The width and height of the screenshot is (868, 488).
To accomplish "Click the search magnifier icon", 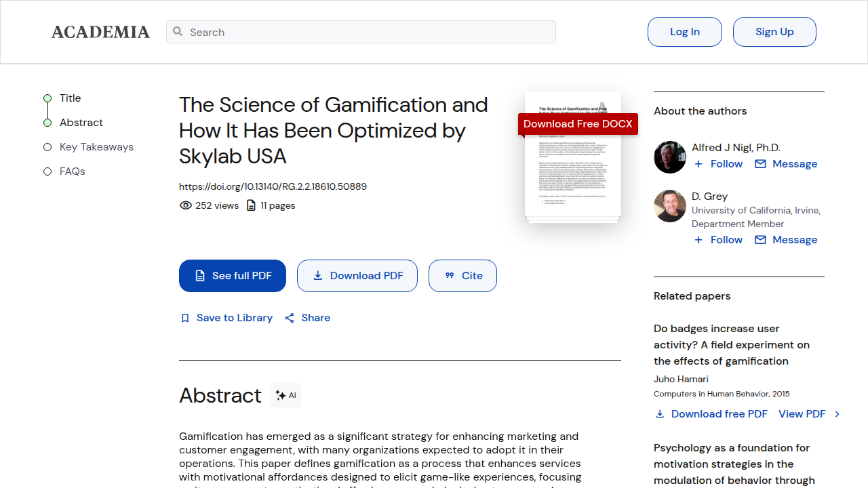I will (178, 31).
